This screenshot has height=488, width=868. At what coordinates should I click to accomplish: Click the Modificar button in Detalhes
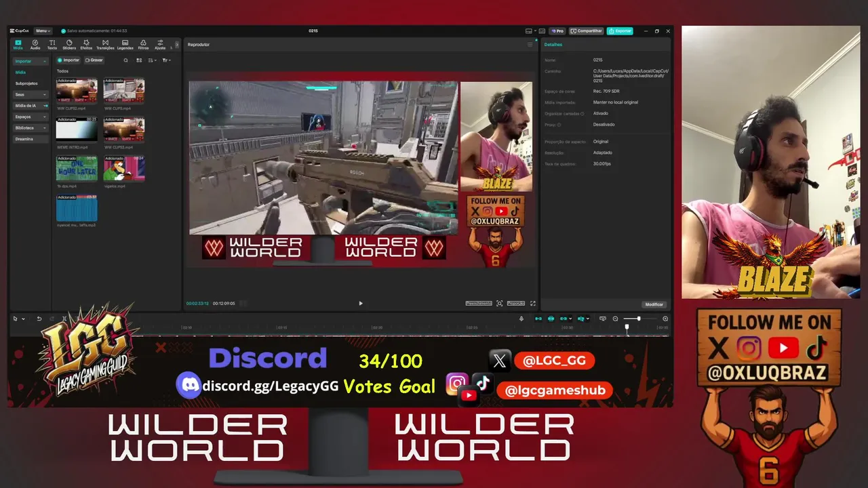654,304
